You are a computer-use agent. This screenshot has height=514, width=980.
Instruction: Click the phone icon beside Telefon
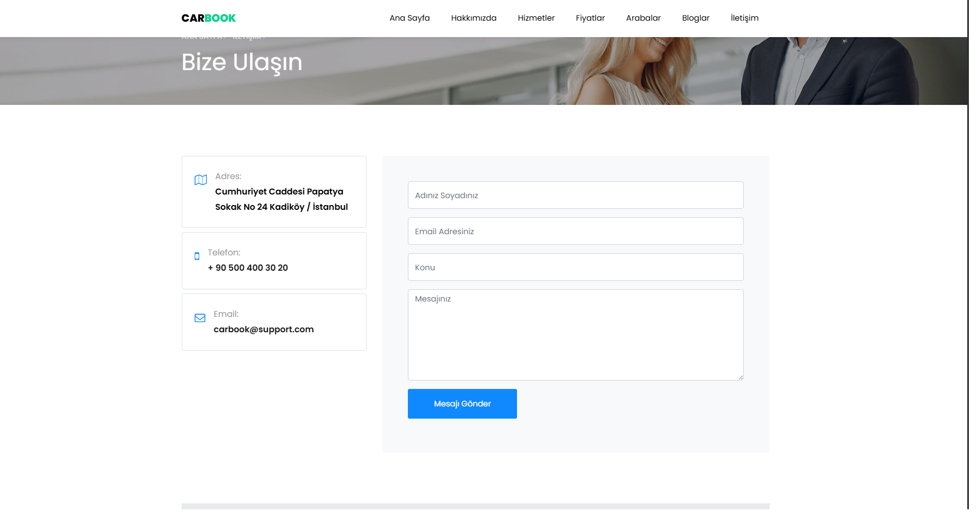tap(197, 255)
